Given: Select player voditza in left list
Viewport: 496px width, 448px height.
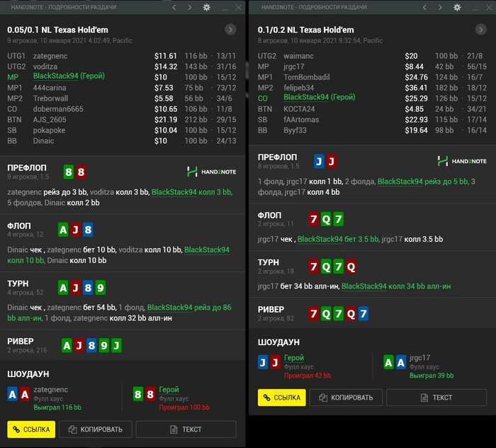Looking at the screenshot, I should tap(45, 67).
